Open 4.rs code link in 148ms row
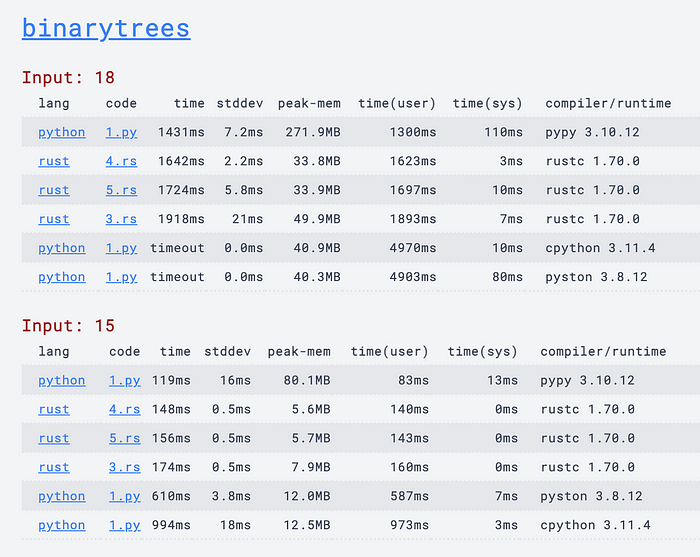The image size is (700, 557). coord(125,409)
